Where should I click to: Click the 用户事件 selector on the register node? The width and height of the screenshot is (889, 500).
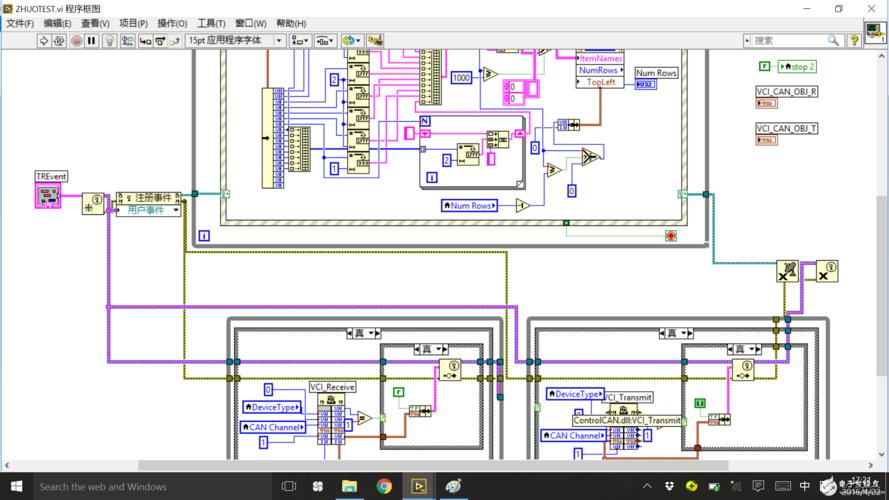point(148,211)
